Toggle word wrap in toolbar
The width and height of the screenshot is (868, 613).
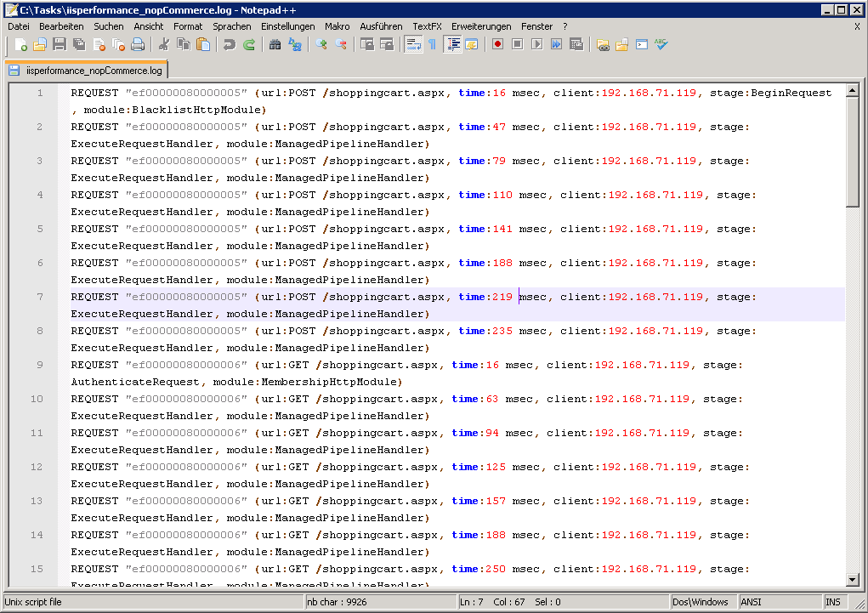tap(412, 44)
